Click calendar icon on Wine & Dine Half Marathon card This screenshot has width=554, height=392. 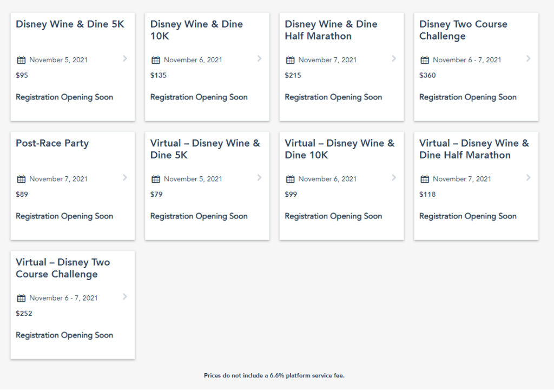(x=291, y=60)
